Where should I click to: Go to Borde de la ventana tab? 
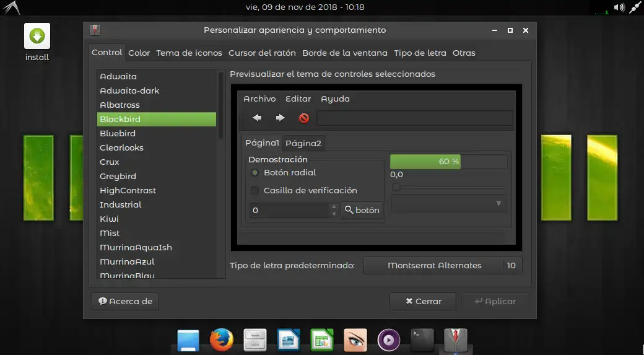[344, 53]
